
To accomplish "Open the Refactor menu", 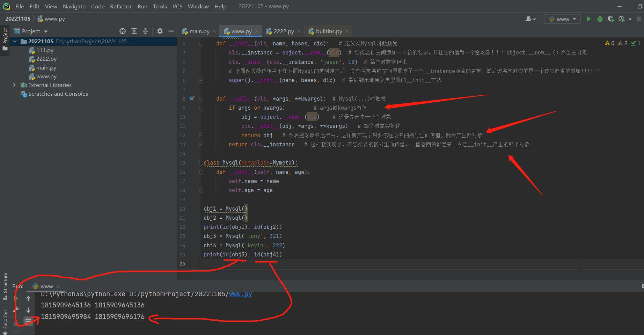I will click(x=120, y=6).
